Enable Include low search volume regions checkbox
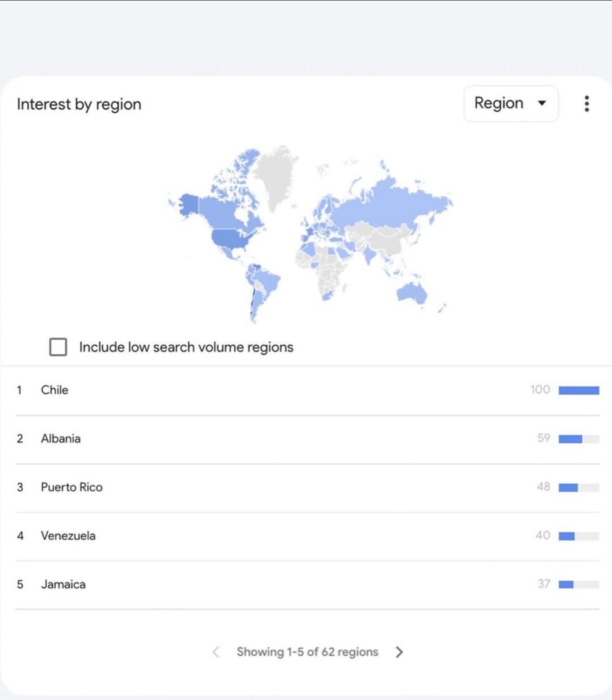 (x=58, y=347)
